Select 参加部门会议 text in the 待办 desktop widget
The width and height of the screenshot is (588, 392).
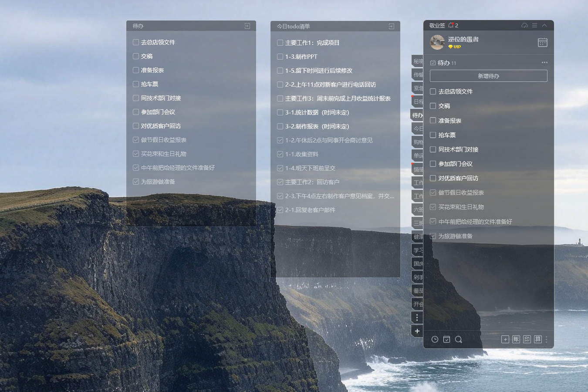click(x=158, y=112)
